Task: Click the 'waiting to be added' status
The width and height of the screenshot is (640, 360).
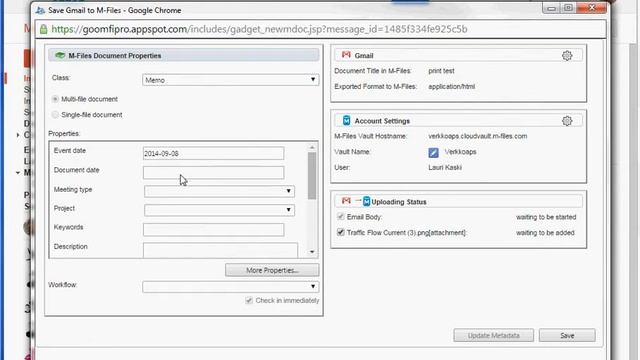Action: 545,233
